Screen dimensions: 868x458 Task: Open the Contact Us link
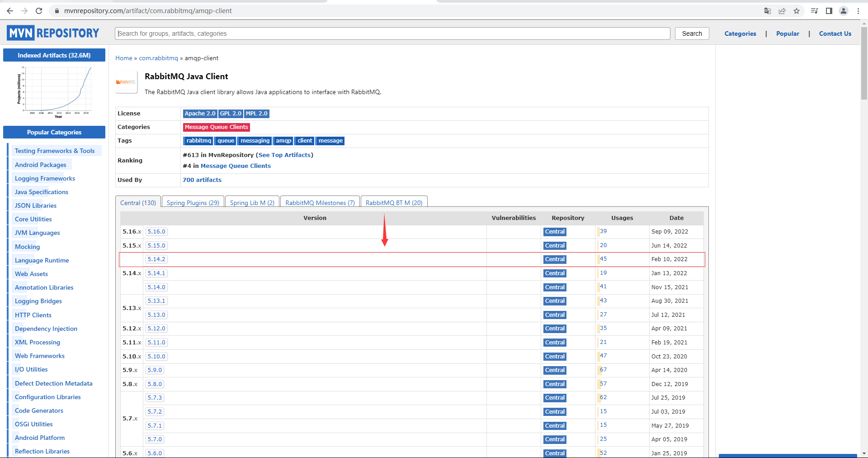(x=835, y=33)
